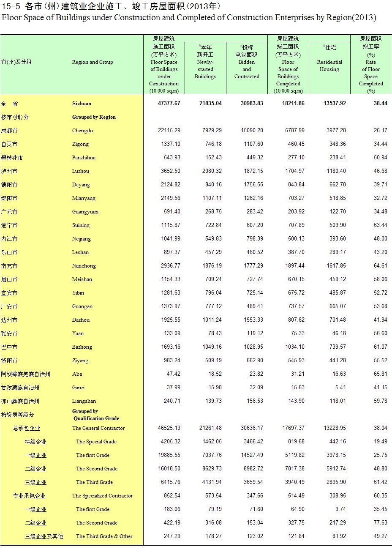Click the Yibin row label

point(78,293)
